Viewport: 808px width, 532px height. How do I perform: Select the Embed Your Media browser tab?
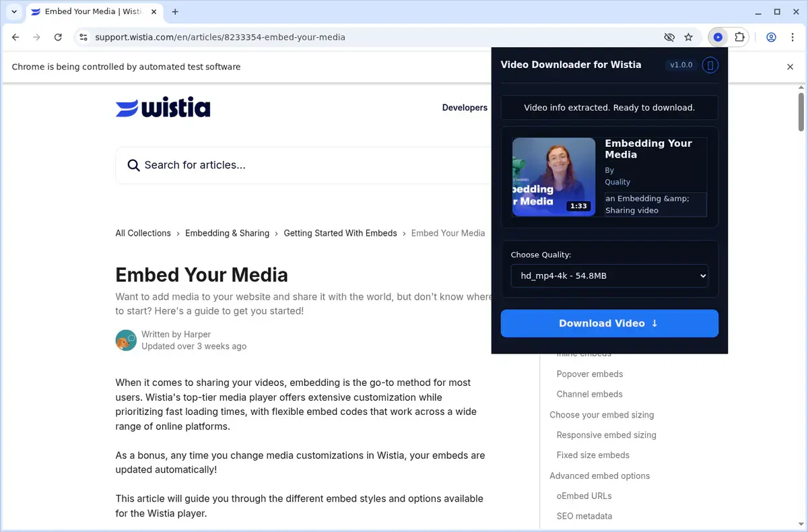[94, 11]
